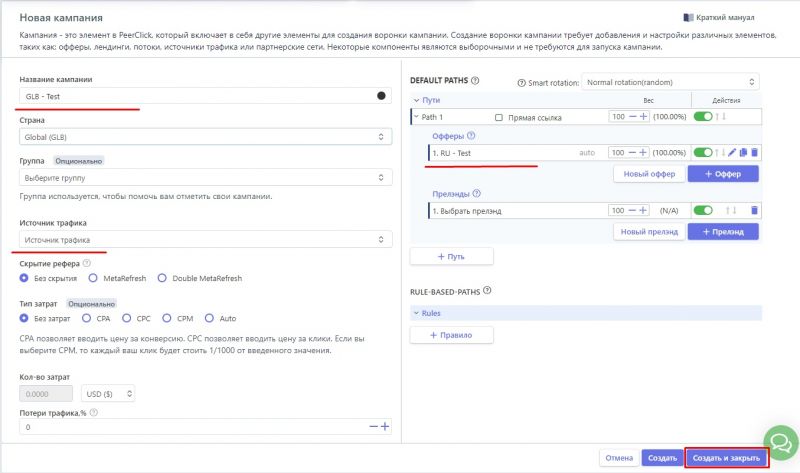Enable the Прямая ссылка checkbox
The height and width of the screenshot is (473, 800).
click(499, 118)
